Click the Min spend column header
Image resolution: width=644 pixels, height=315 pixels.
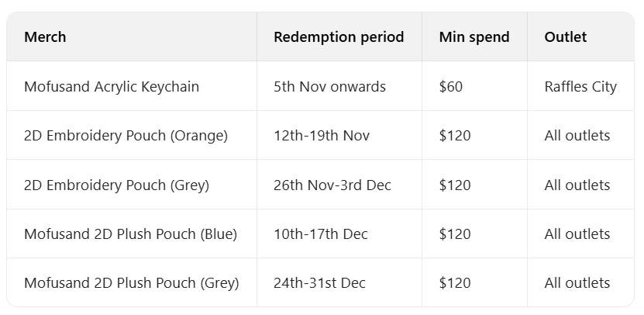(474, 37)
